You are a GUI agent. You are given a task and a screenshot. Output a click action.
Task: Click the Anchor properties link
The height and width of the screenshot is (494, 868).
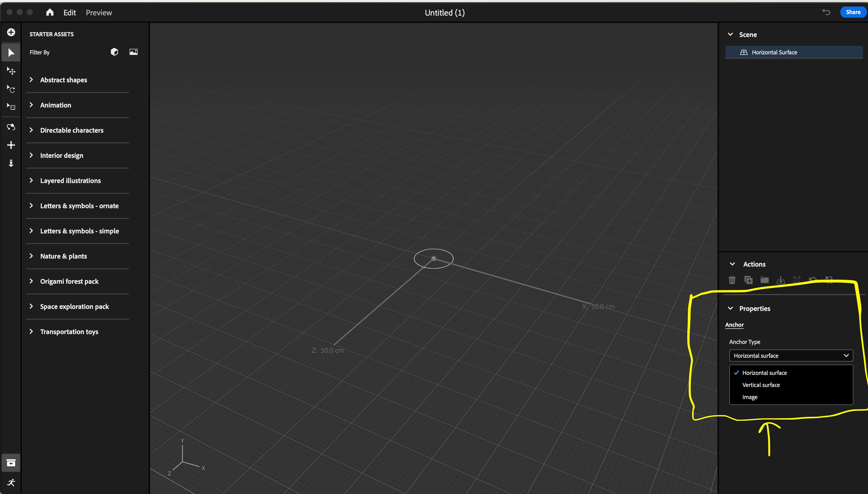click(734, 325)
